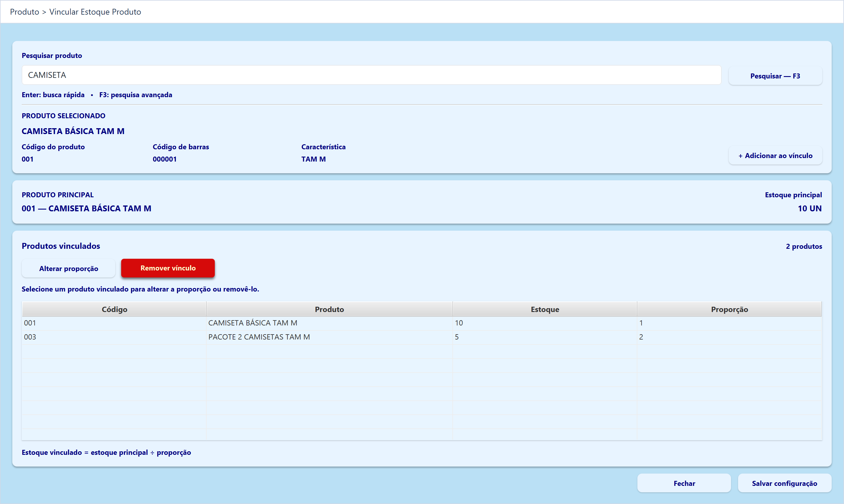This screenshot has height=504, width=844.
Task: Click the Pesquisar — F3 button
Action: pos(775,76)
